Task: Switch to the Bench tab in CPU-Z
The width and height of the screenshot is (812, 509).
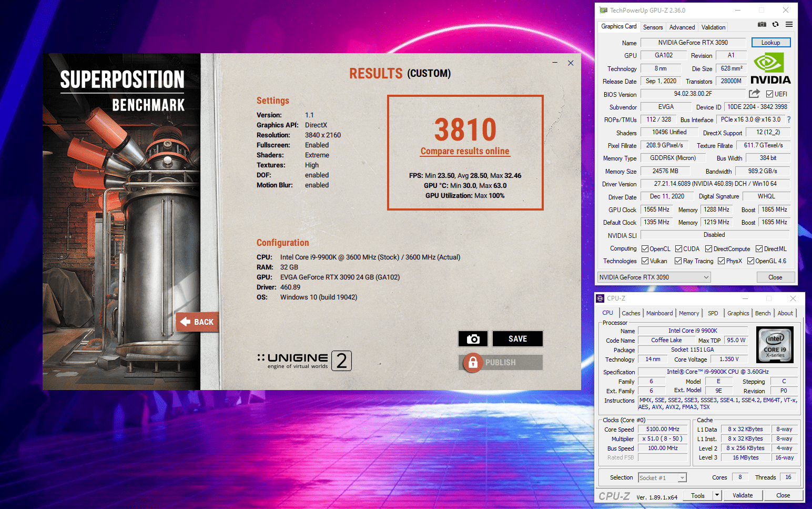Action: 763,313
